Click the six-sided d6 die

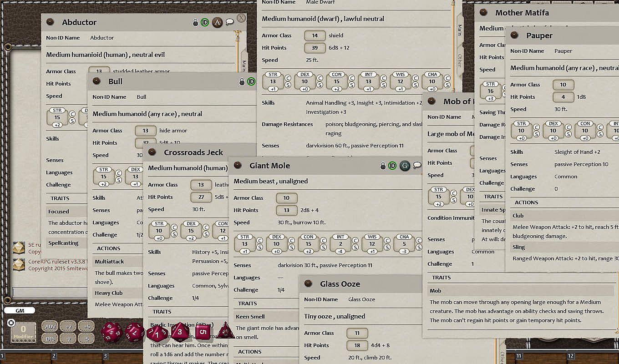tap(203, 332)
